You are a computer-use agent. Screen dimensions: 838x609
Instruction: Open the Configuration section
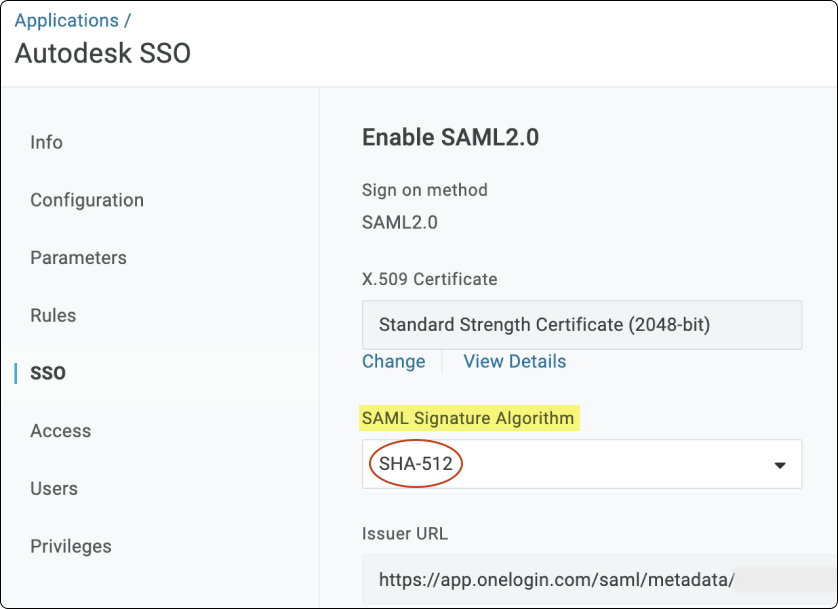coord(87,200)
